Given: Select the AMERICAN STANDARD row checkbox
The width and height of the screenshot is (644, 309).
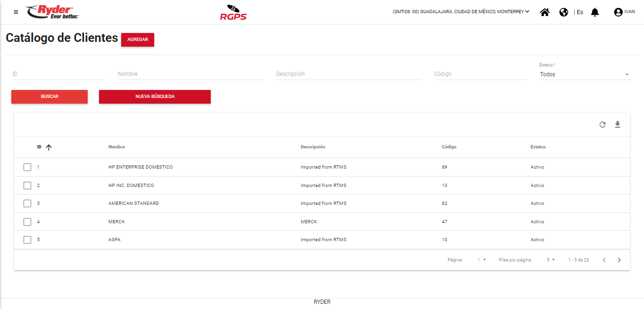Looking at the screenshot, I should pyautogui.click(x=27, y=203).
